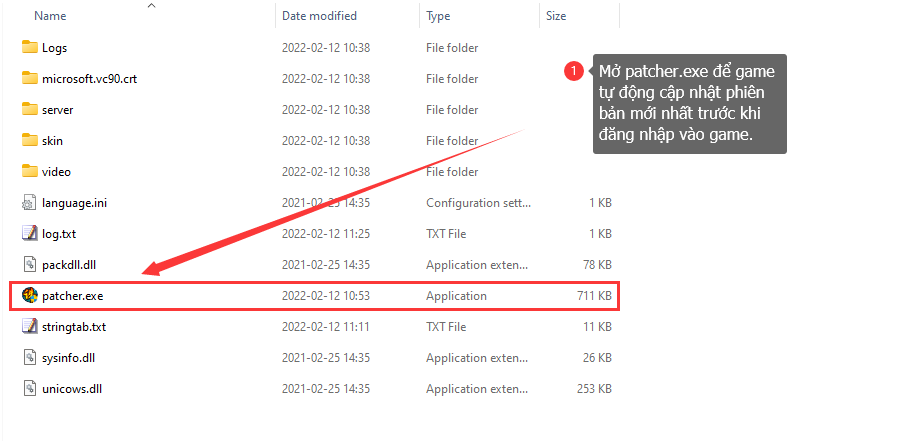This screenshot has height=441, width=921.
Task: Click the log.txt notepad icon
Action: [29, 234]
